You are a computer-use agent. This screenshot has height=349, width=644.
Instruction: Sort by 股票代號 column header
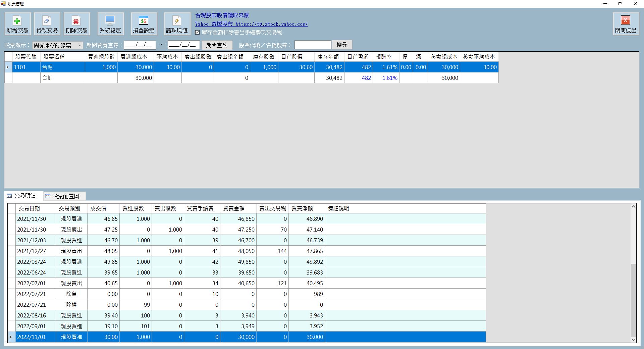pyautogui.click(x=26, y=57)
